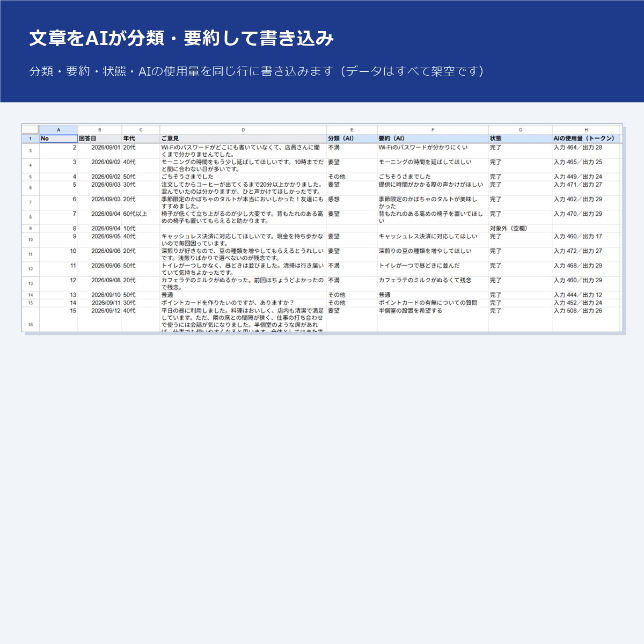
Task: Select column A header
Action: pyautogui.click(x=58, y=130)
